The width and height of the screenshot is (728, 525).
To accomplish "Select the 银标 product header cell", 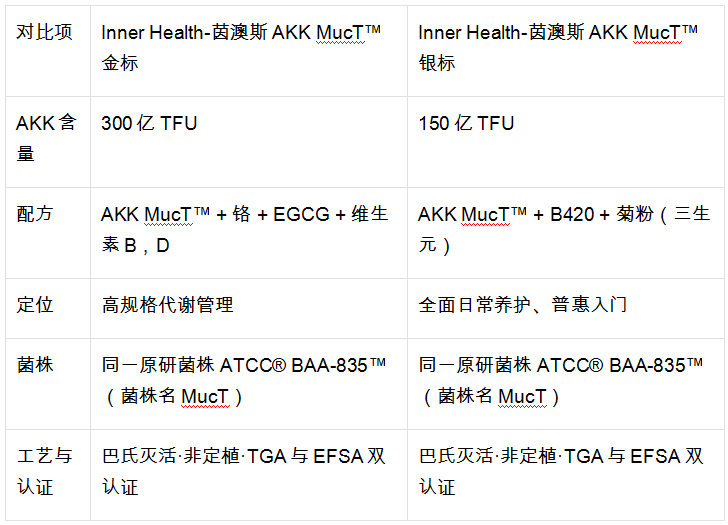I will click(x=566, y=51).
